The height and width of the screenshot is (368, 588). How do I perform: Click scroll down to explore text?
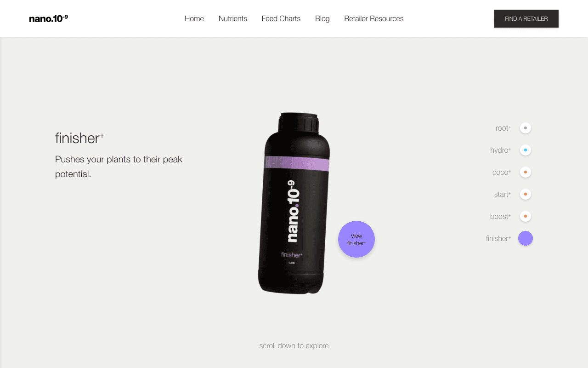294,345
